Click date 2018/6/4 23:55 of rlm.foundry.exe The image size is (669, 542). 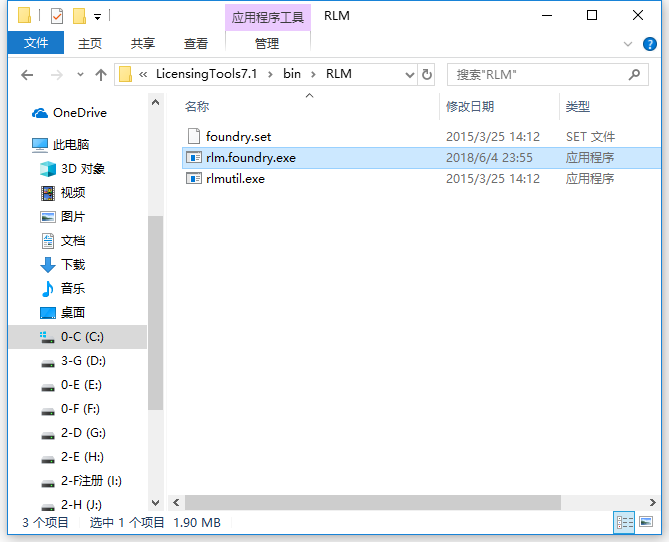click(x=489, y=158)
